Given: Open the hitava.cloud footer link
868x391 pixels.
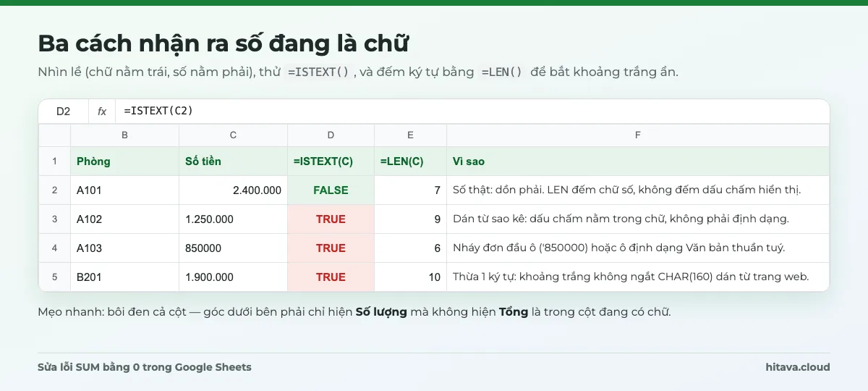Looking at the screenshot, I should pyautogui.click(x=798, y=367).
